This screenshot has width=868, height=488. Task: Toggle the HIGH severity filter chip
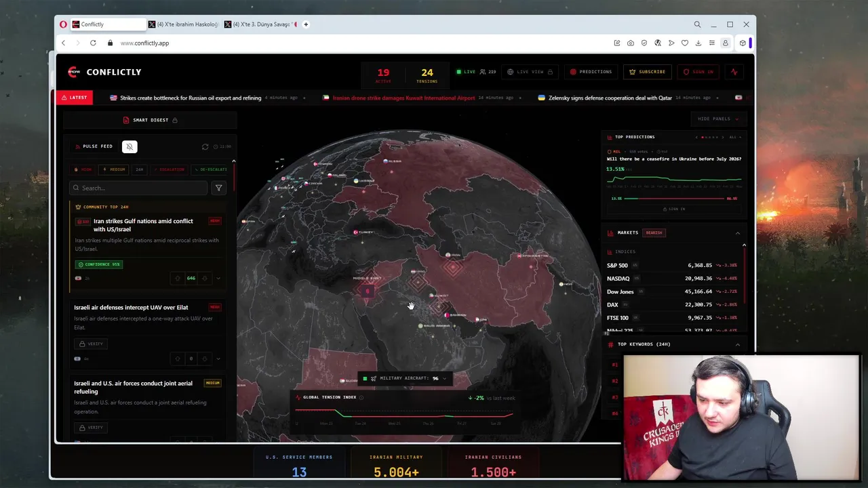[83, 169]
